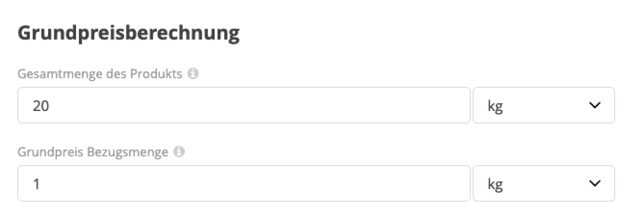
Task: Click the info icon beside Gesamtmenge des Produkts
Action: 194,74
